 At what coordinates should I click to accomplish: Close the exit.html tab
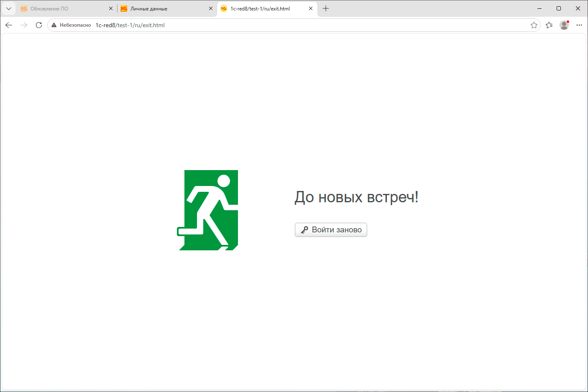pos(311,8)
